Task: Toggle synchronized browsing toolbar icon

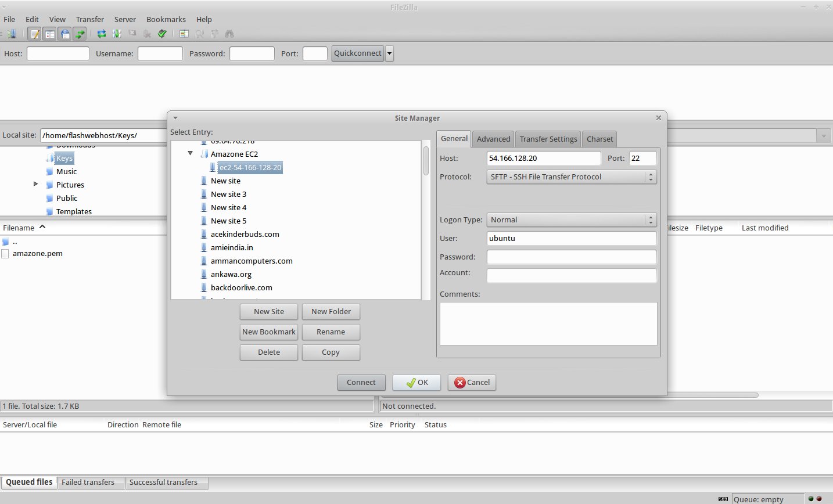Action: pyautogui.click(x=214, y=34)
